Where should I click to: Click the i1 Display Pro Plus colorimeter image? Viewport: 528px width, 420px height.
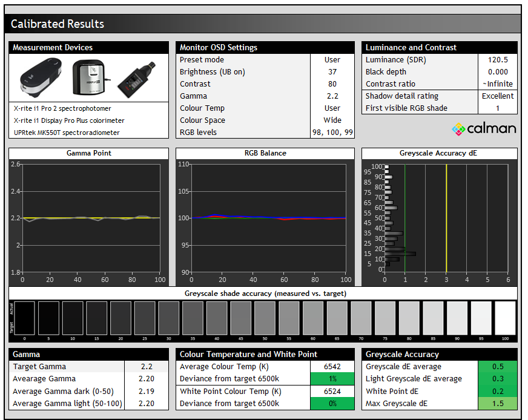click(90, 77)
